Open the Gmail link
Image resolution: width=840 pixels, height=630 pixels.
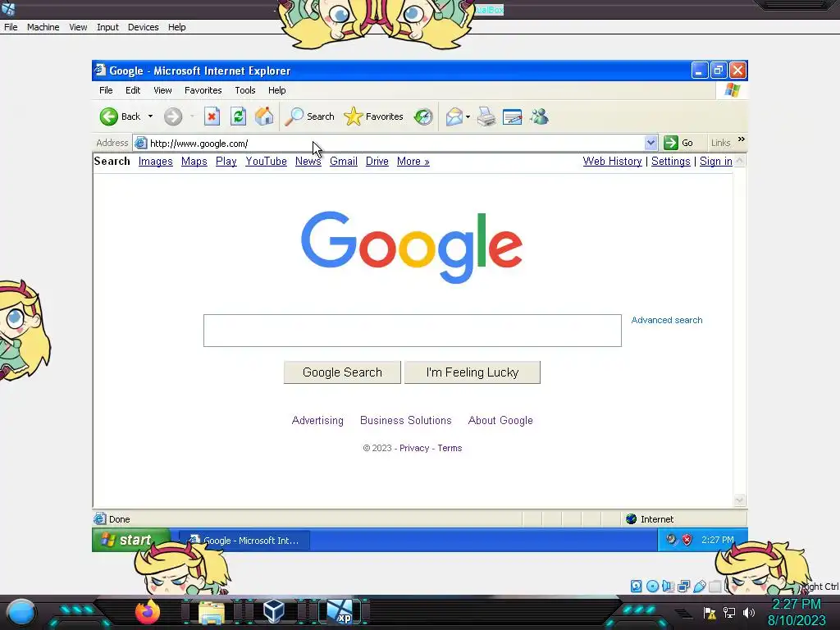(344, 162)
